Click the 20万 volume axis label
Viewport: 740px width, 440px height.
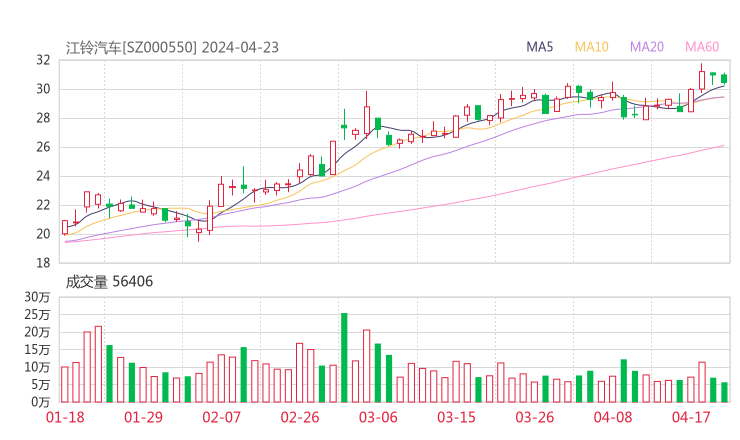click(37, 332)
